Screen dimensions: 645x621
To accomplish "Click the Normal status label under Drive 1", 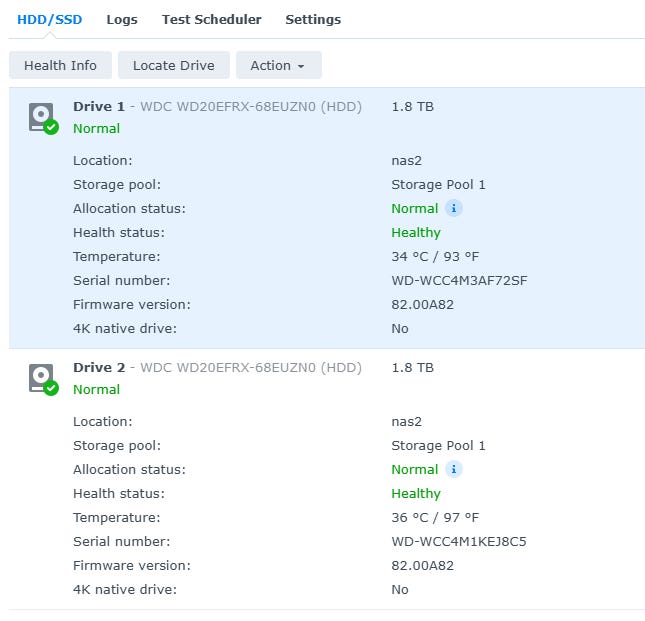I will [96, 128].
